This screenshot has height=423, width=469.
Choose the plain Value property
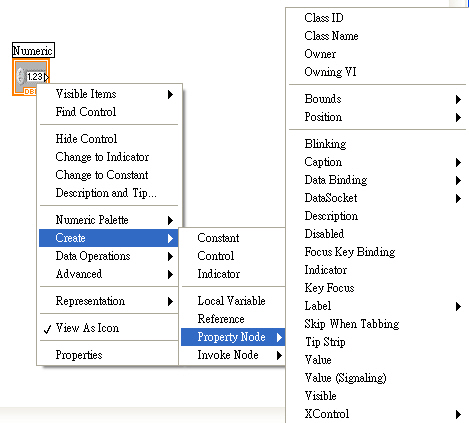tap(377, 360)
